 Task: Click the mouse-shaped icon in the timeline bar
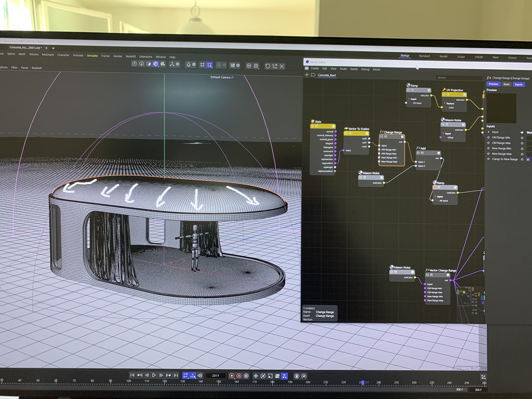coord(297,376)
